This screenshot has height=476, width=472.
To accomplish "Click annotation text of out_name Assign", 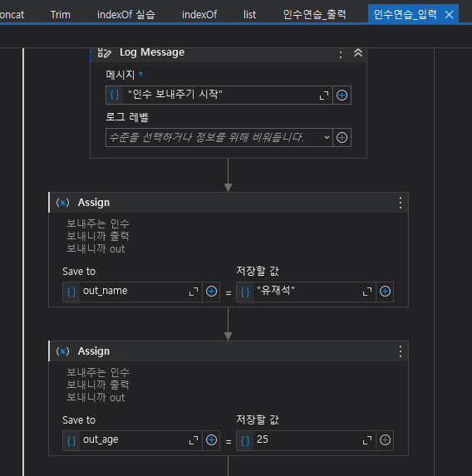I will [x=98, y=236].
